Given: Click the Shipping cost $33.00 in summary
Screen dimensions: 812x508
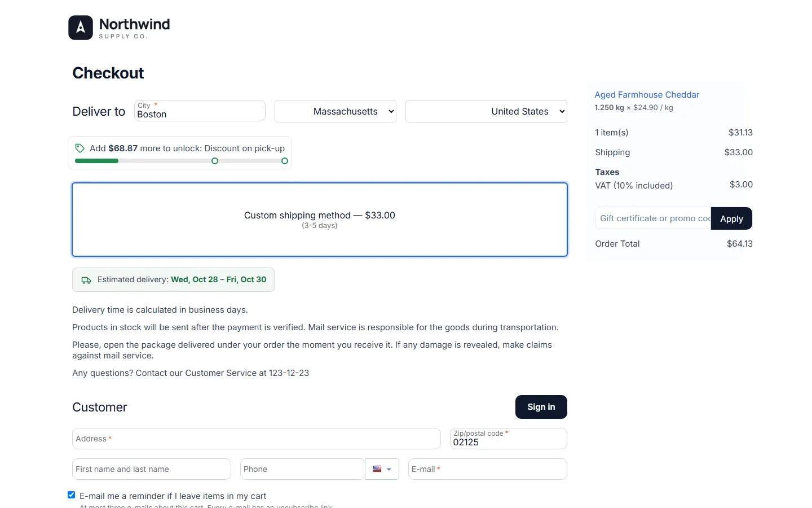Looking at the screenshot, I should coord(739,152).
